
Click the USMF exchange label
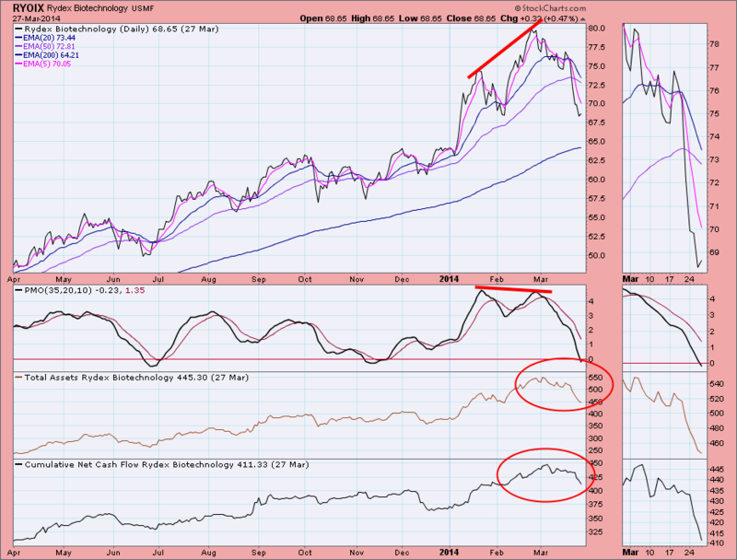143,8
